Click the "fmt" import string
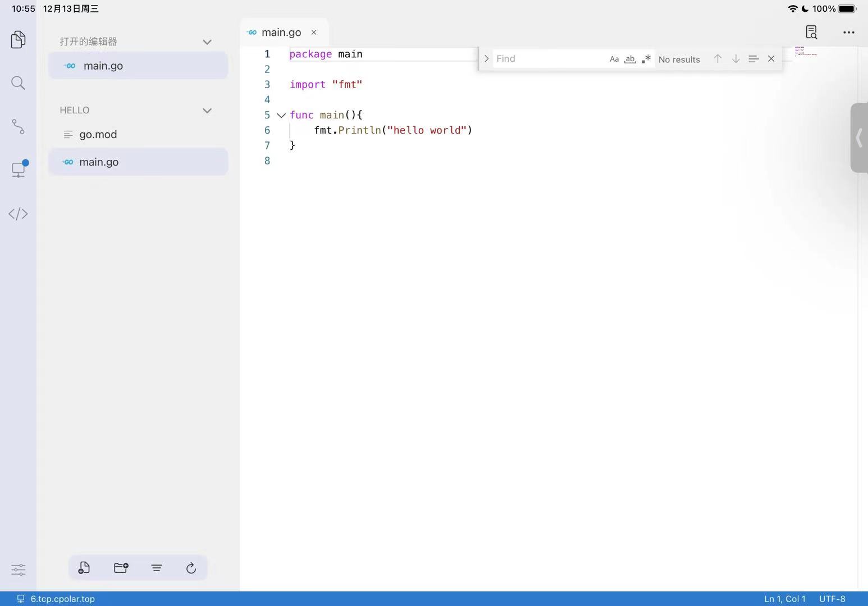 (x=347, y=84)
